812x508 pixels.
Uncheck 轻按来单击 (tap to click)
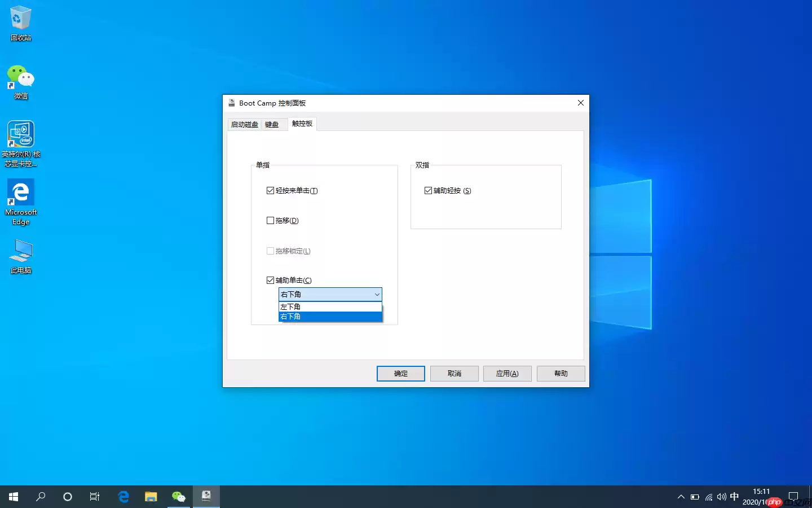point(270,190)
